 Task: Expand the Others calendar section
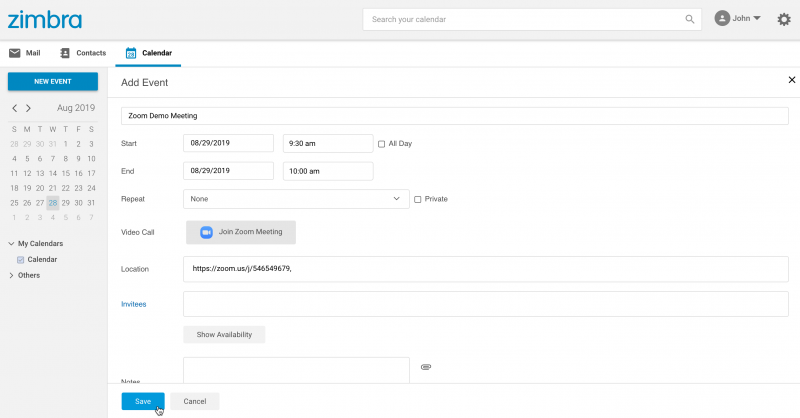[x=11, y=276]
